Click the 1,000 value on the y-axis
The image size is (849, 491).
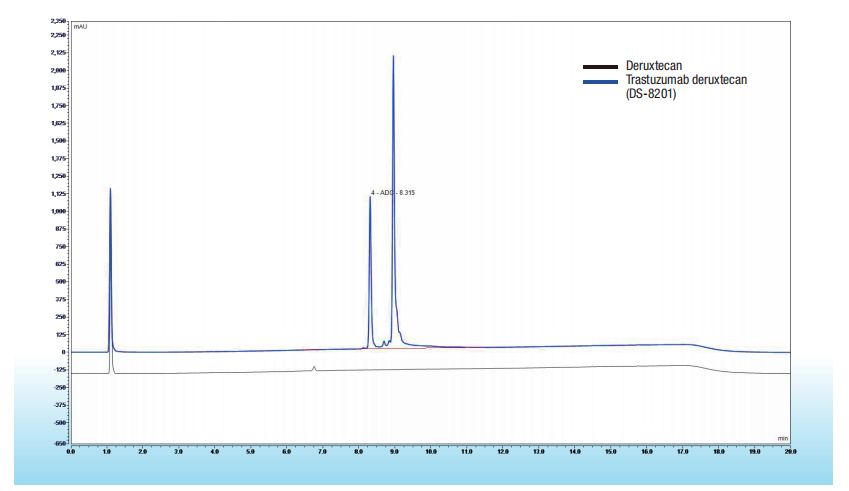point(58,211)
